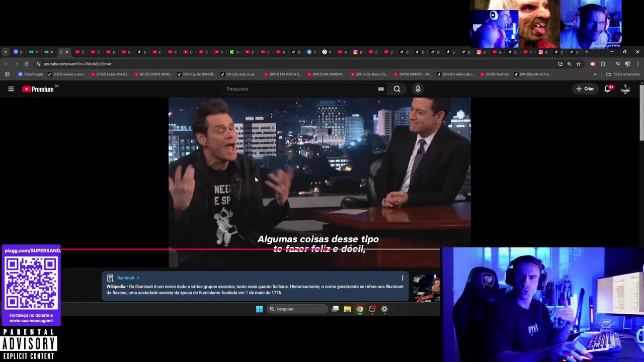Image resolution: width=644 pixels, height=362 pixels.
Task: Open the '(8851) EM BUSCA D...' bookmark
Action: (x=283, y=74)
